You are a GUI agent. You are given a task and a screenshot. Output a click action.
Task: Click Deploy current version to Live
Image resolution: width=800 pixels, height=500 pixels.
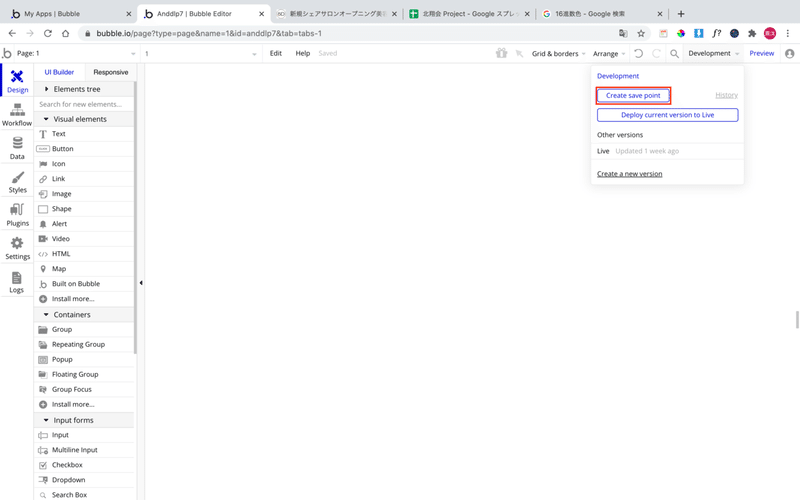(x=667, y=115)
